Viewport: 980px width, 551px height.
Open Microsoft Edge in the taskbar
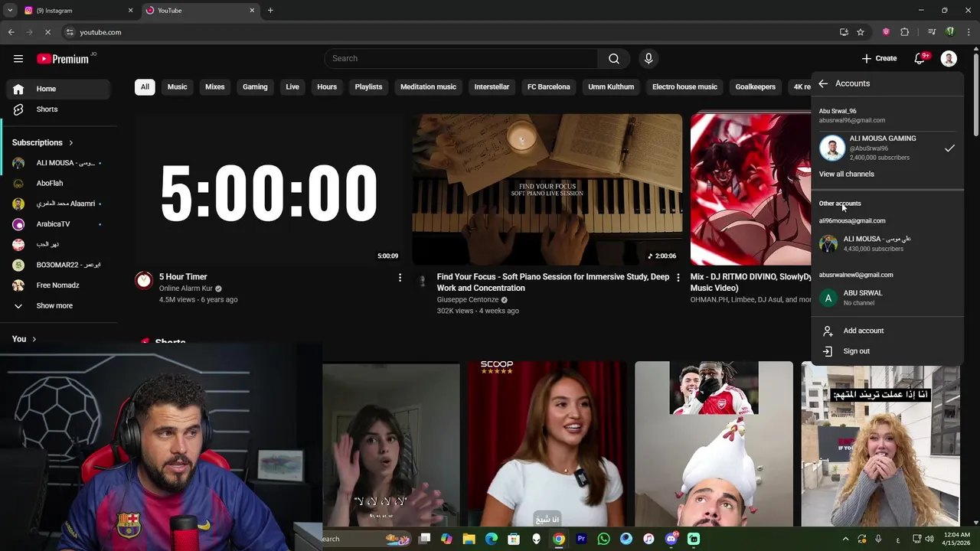point(492,539)
